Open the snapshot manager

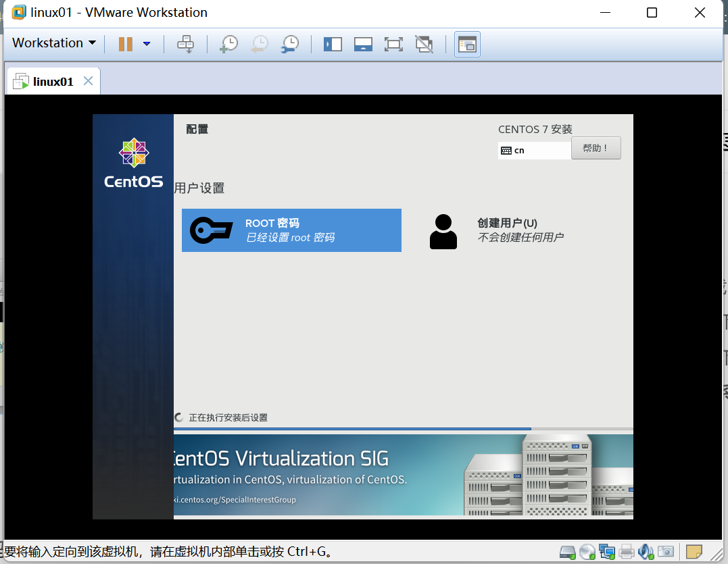pos(290,44)
